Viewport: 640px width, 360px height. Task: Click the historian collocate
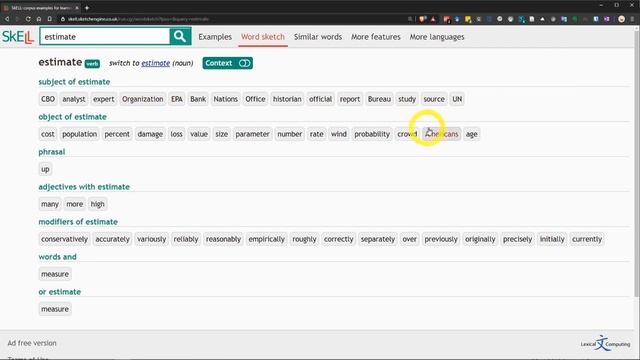287,99
